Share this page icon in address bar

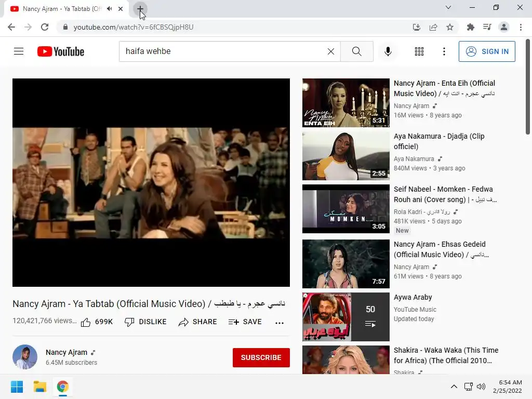pyautogui.click(x=433, y=27)
